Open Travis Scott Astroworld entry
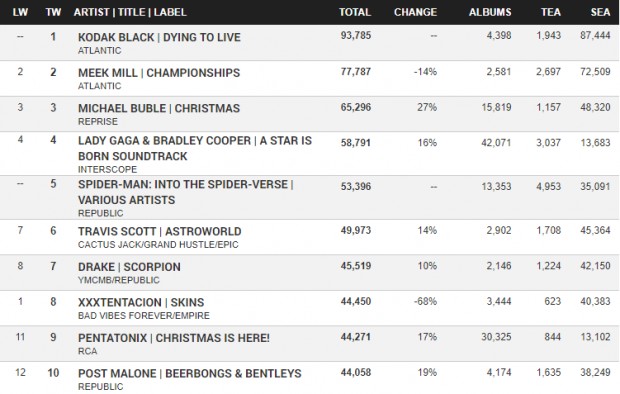The width and height of the screenshot is (620, 394). coord(160,231)
